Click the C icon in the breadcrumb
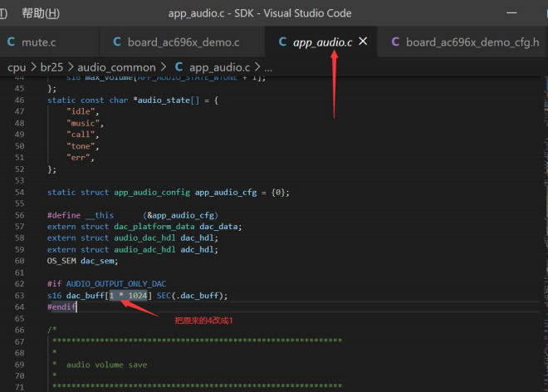 pos(179,66)
